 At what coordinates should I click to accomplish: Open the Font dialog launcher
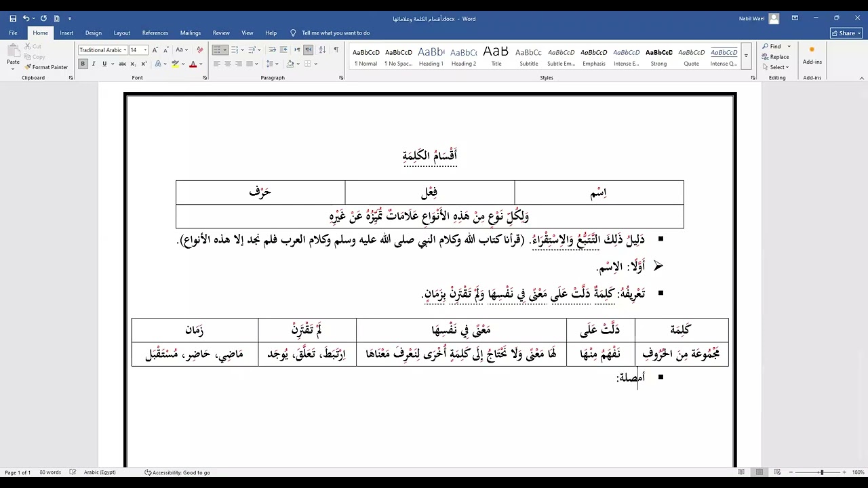click(x=205, y=78)
